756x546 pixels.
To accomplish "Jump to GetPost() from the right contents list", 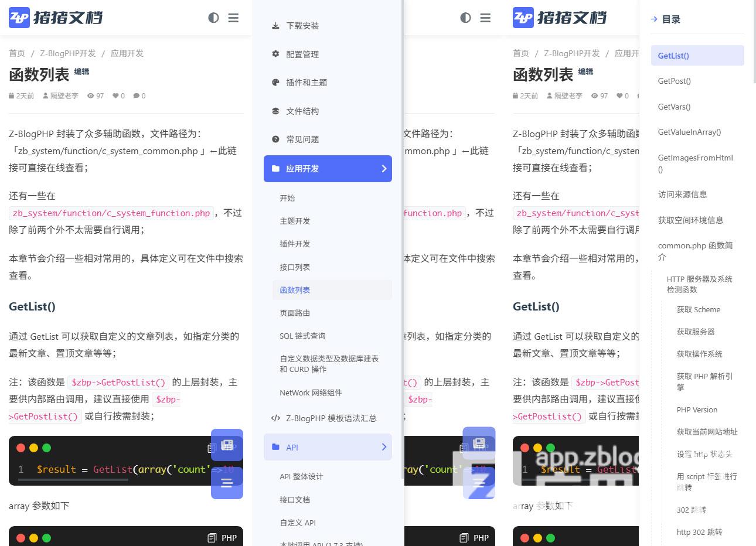I will [674, 81].
